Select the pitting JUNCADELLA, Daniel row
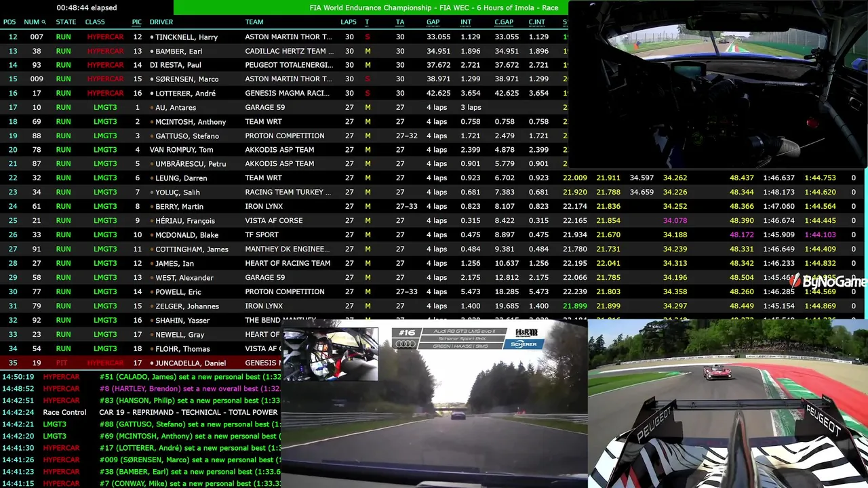 (x=141, y=363)
